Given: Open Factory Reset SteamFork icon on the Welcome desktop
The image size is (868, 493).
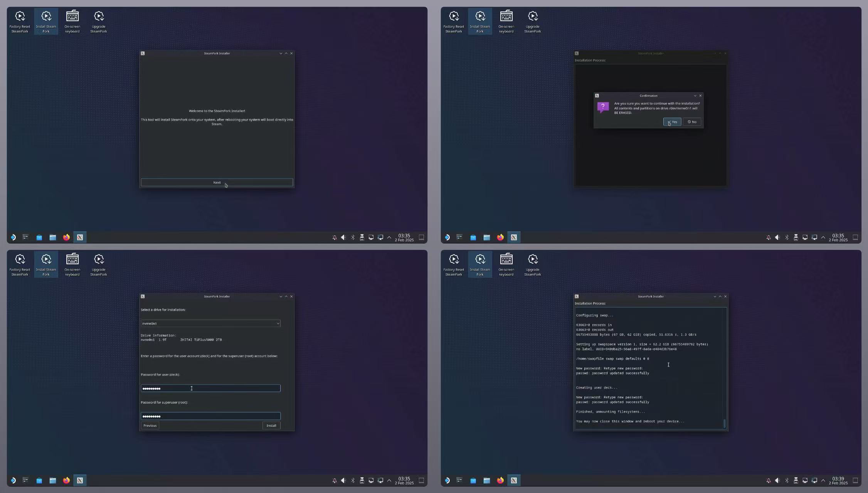Looking at the screenshot, I should (x=20, y=22).
